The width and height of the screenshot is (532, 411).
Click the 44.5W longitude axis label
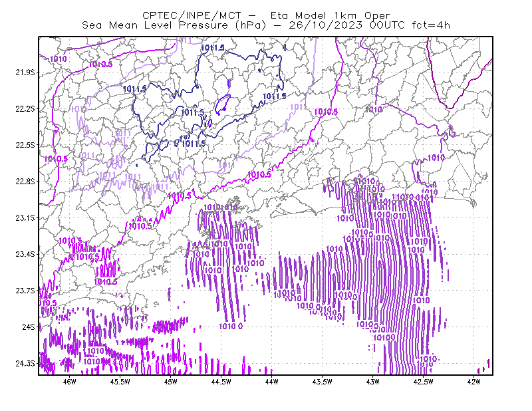pyautogui.click(x=221, y=382)
